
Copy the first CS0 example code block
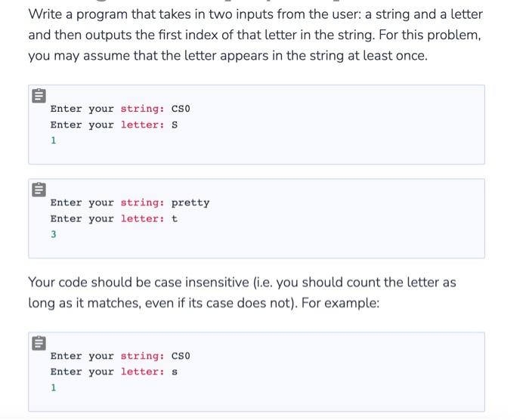39,95
